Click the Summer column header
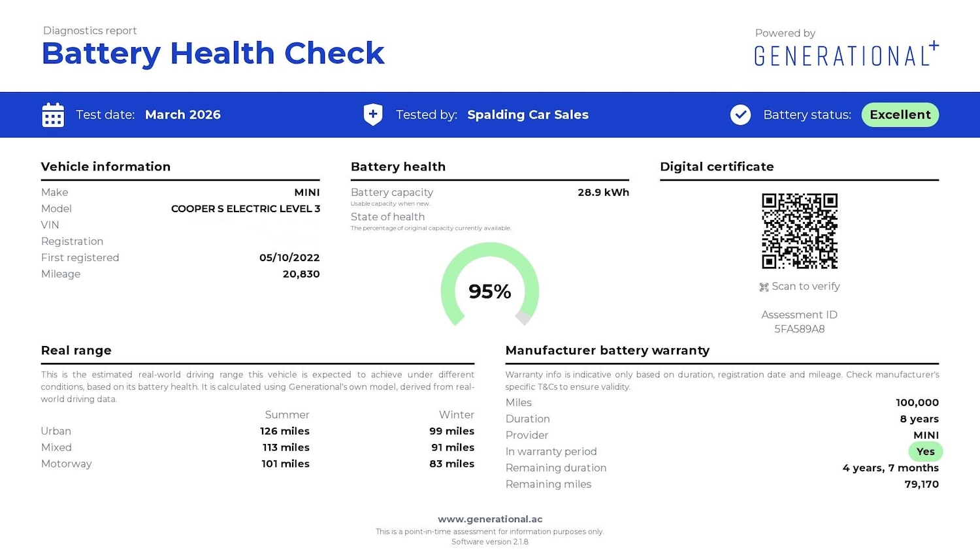The height and width of the screenshot is (551, 980). click(287, 415)
